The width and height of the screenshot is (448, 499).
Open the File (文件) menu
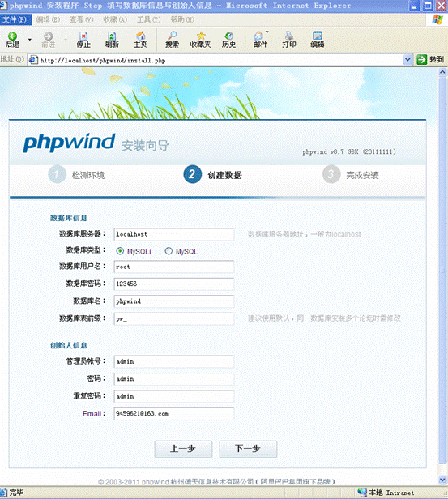point(15,19)
